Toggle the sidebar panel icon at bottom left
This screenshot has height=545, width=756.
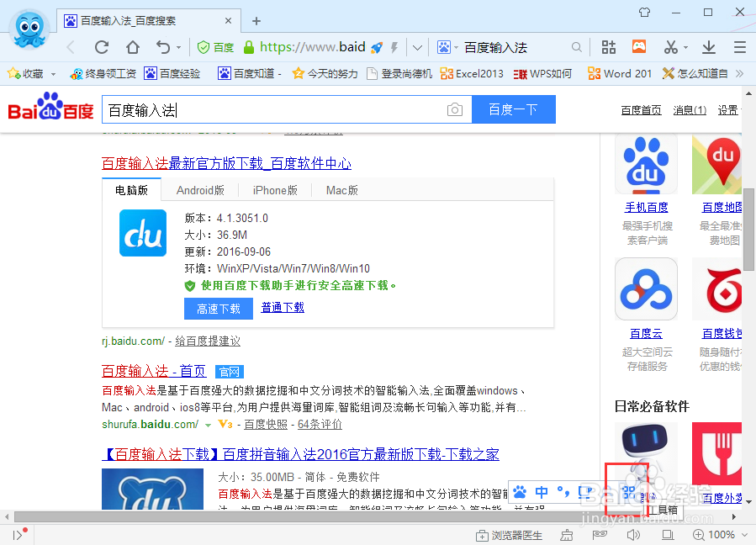[x=19, y=534]
